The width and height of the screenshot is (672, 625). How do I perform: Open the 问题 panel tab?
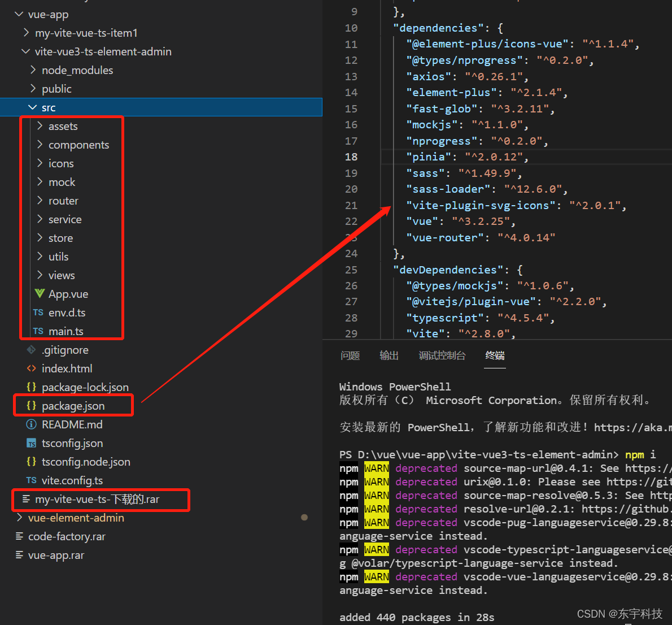pyautogui.click(x=350, y=355)
